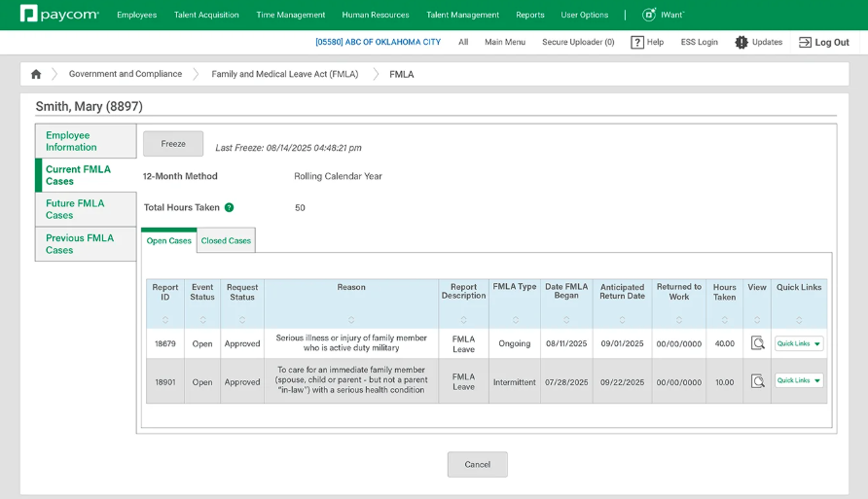Sort by Event Status column

pyautogui.click(x=202, y=320)
